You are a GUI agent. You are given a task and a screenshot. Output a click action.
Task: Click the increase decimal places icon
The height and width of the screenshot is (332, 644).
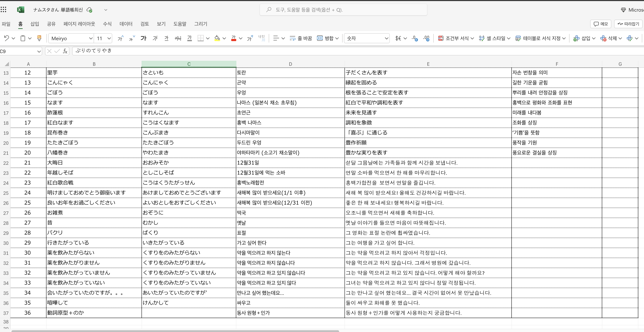coord(415,38)
